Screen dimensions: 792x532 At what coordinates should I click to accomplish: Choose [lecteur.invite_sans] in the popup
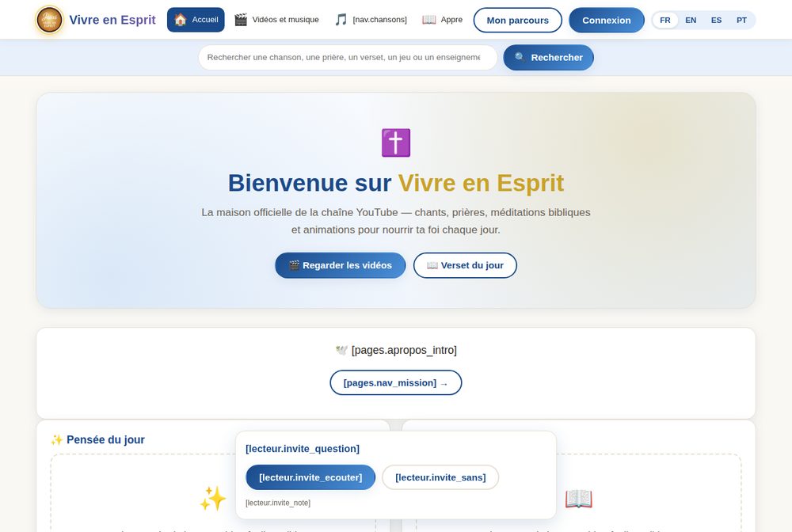pos(440,477)
